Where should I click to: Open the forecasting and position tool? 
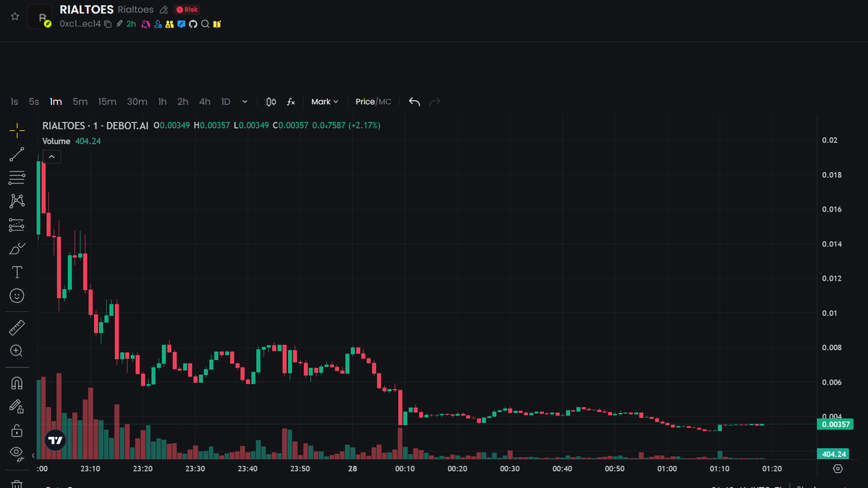click(17, 226)
